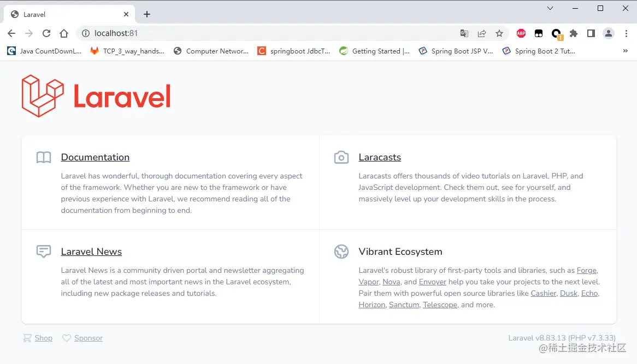The height and width of the screenshot is (364, 637).
Task: Click the chat bubble icon beside Laravel News
Action: point(44,251)
